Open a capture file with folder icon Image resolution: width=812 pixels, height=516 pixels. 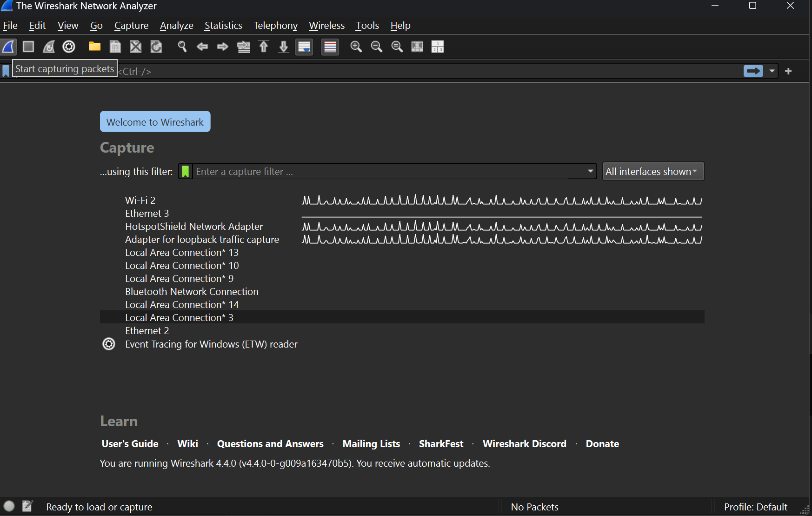pos(95,47)
